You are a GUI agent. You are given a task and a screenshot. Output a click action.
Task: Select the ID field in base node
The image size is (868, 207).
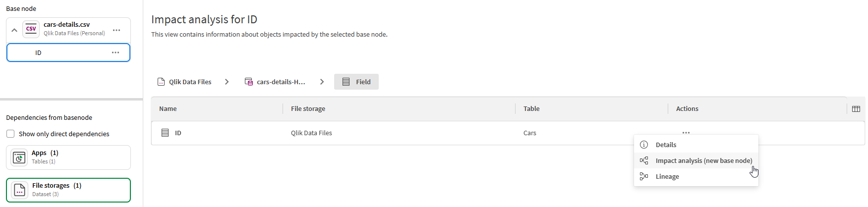38,52
